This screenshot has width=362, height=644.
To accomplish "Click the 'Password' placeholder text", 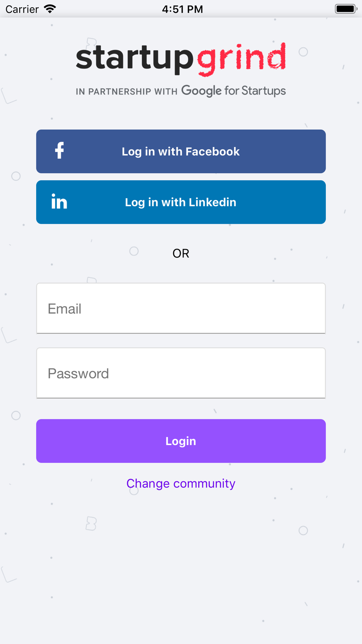I will coord(78,373).
